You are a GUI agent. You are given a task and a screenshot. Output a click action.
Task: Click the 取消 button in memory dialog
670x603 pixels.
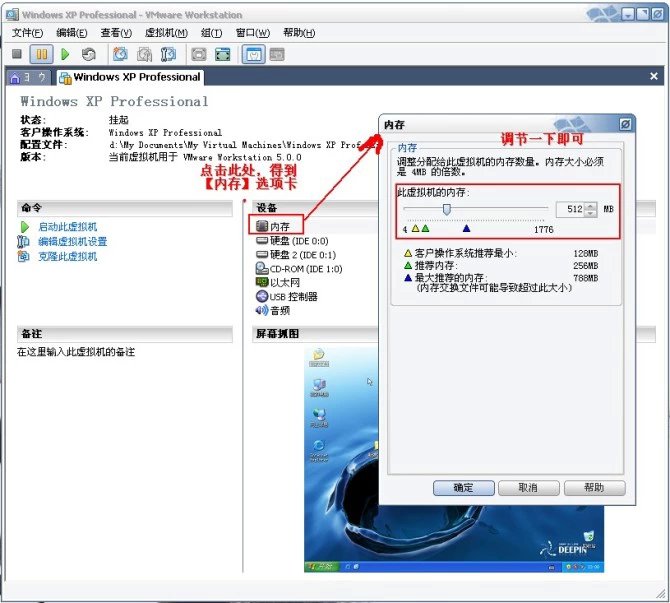click(x=527, y=488)
